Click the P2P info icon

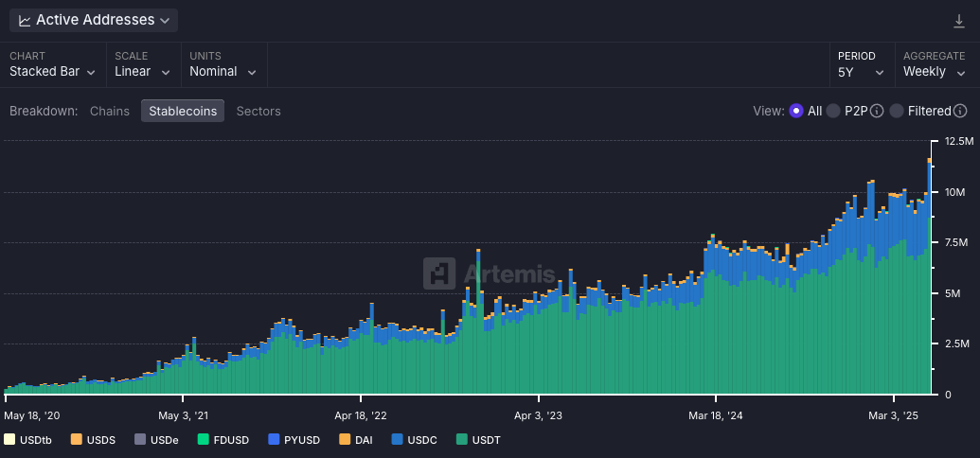coord(877,111)
